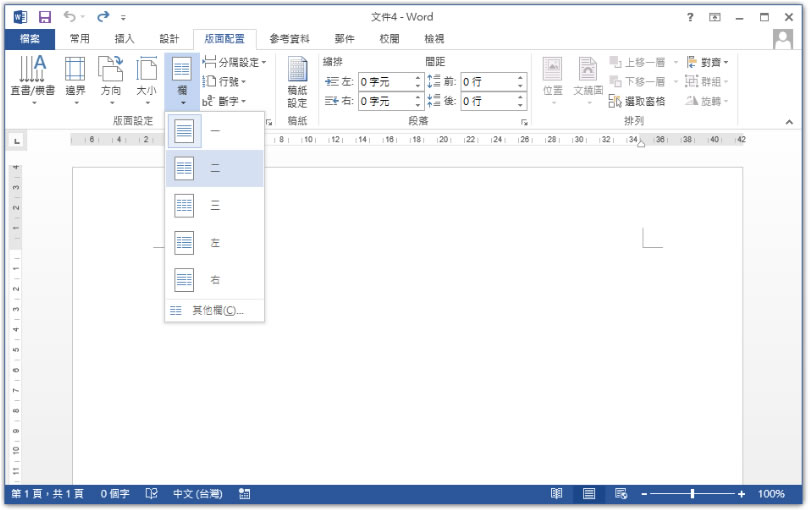Open the 直書/橫書 text direction button
This screenshot has width=810, height=510.
(x=33, y=80)
